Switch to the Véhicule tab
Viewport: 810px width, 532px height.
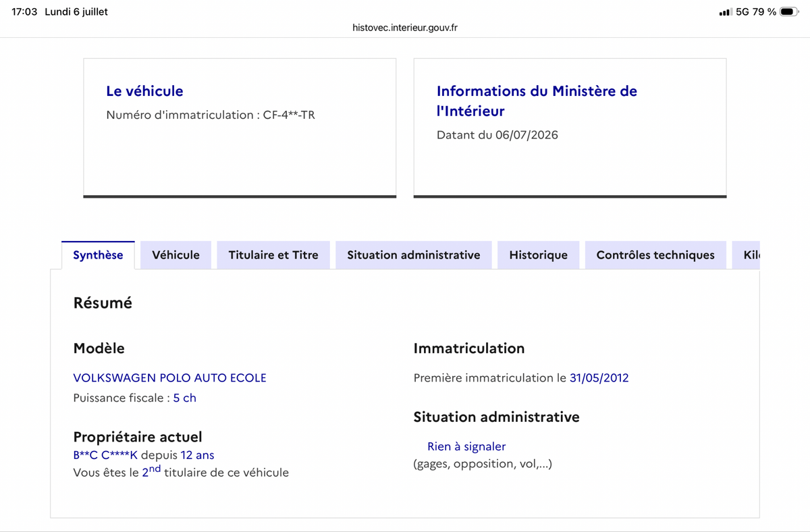point(175,255)
